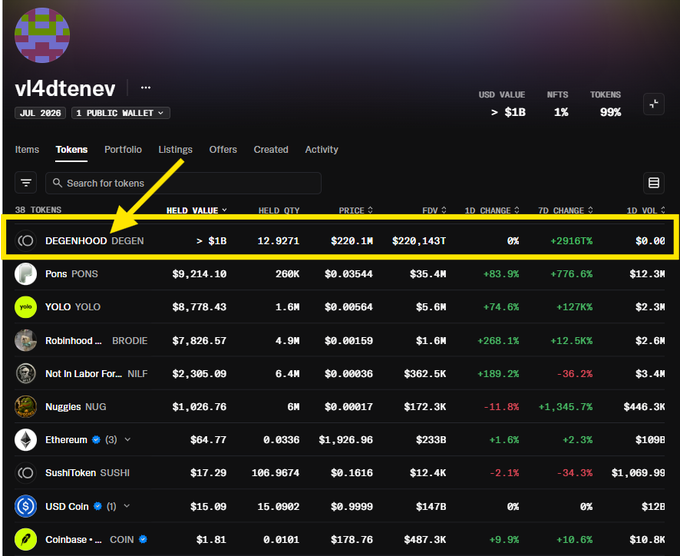Click the Nuggies token logo
Viewport: 680px width, 556px height.
tap(26, 407)
